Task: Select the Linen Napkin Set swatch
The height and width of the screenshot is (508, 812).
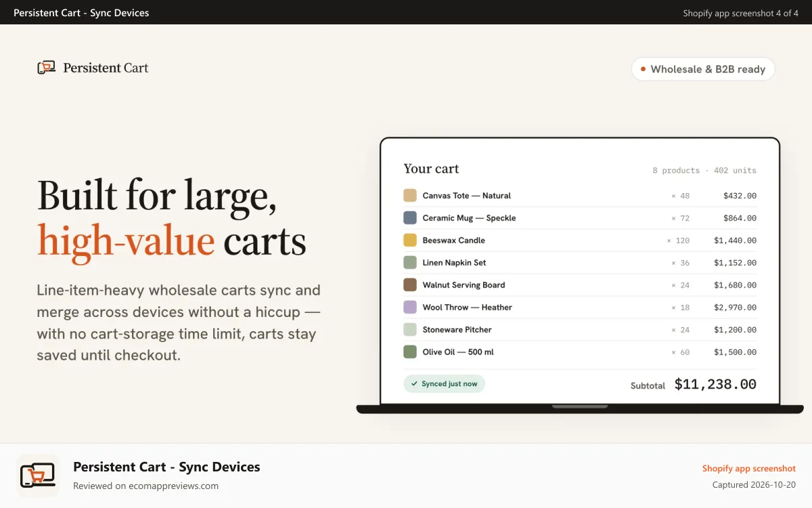Action: pos(410,263)
